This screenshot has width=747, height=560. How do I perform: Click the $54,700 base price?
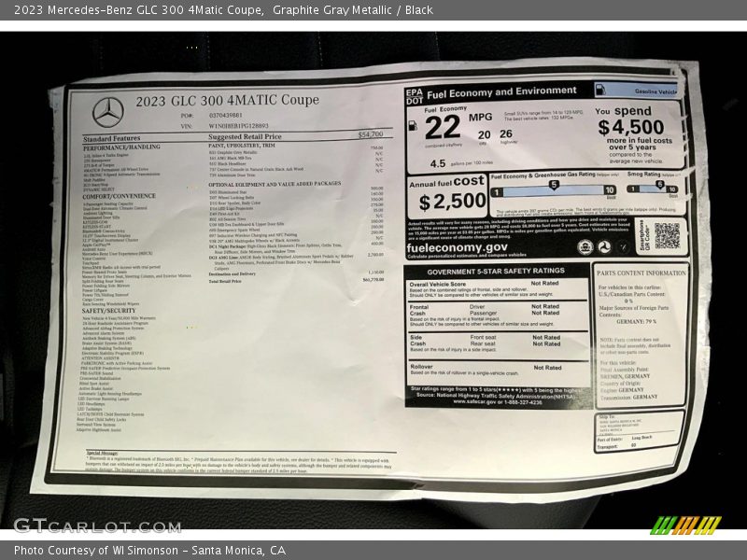371,134
